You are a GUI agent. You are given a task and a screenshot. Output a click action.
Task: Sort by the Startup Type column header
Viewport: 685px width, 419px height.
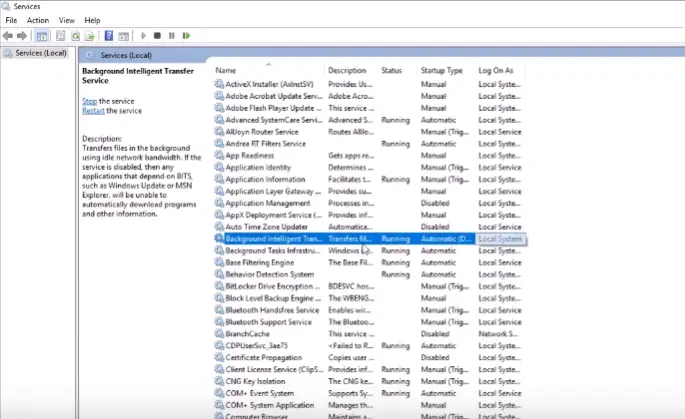coord(447,70)
